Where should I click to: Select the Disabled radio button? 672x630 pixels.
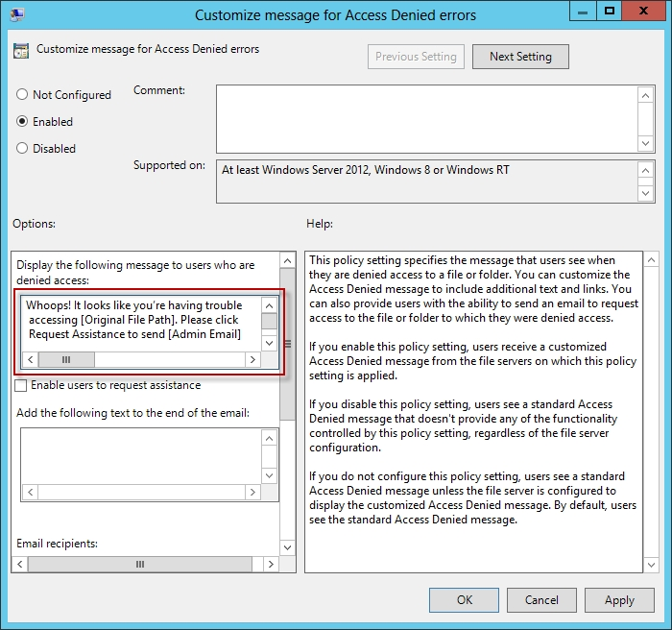tap(22, 149)
